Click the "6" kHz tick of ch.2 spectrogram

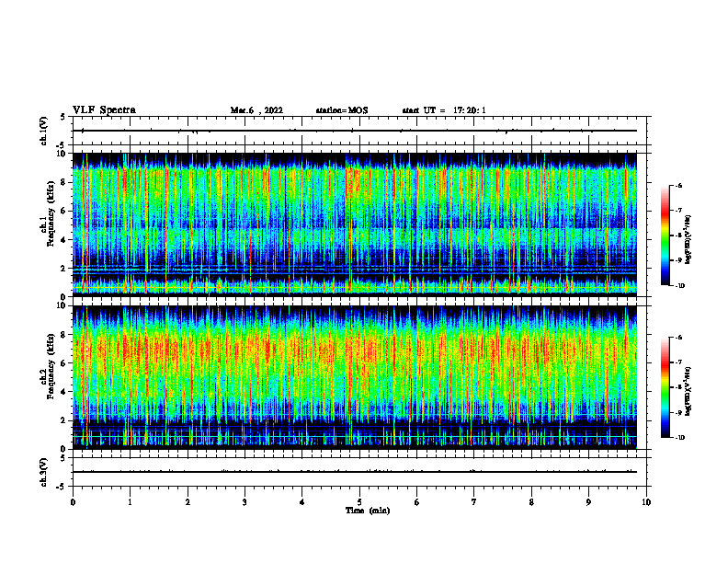tap(64, 363)
